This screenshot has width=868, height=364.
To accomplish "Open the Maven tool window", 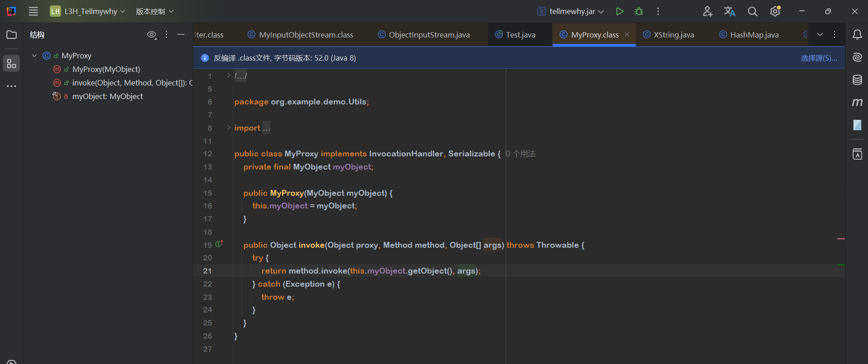I will click(857, 103).
